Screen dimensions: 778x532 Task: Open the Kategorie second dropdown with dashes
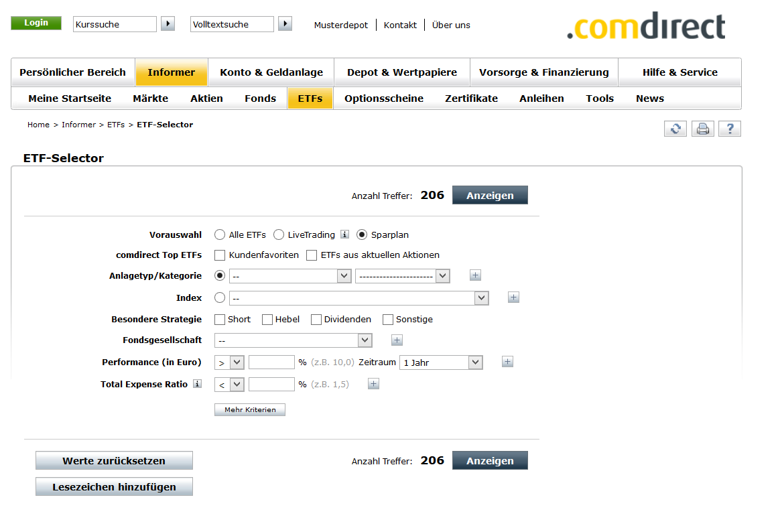[x=402, y=276]
